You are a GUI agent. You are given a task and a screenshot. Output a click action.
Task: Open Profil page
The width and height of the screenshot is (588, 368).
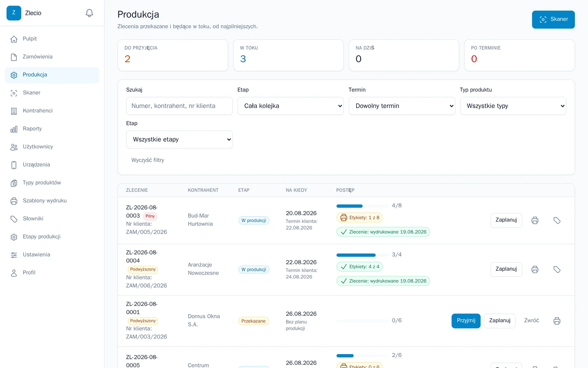[52, 273]
